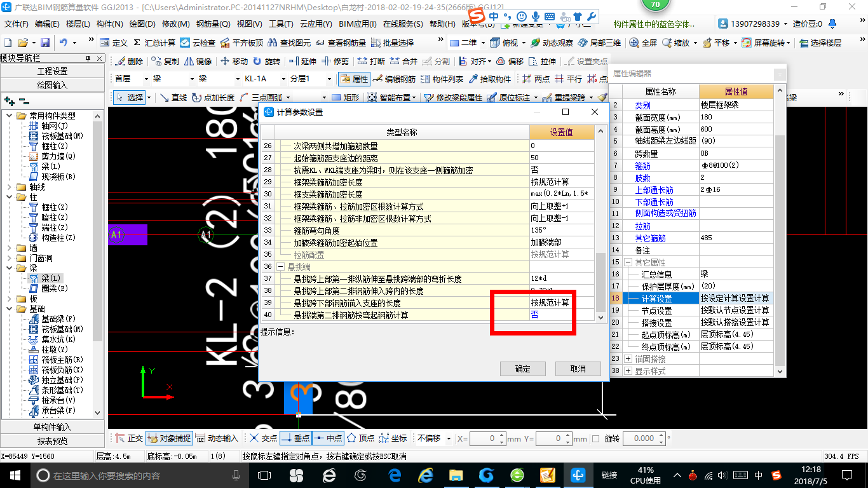
Task: Toggle 对象捕捉 (object snap)
Action: [168, 438]
